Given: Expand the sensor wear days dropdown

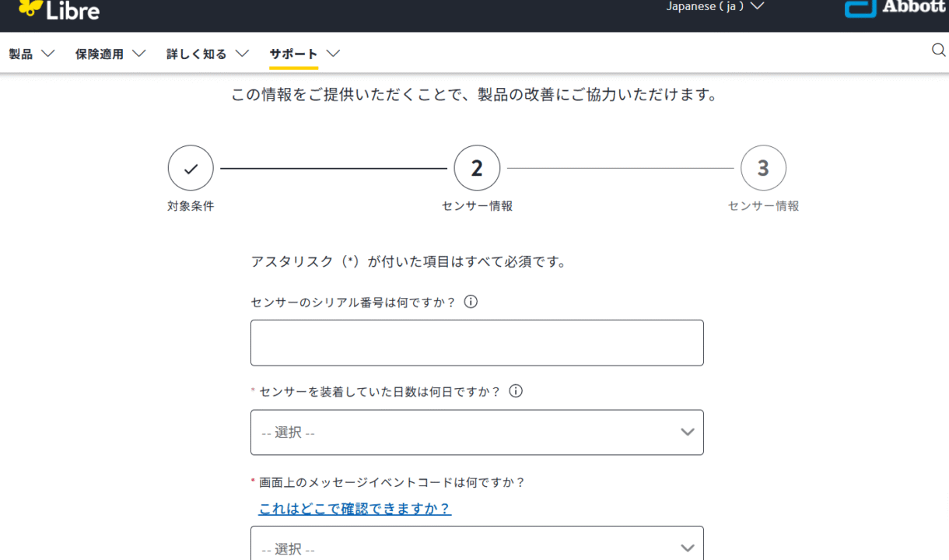Looking at the screenshot, I should pyautogui.click(x=477, y=432).
